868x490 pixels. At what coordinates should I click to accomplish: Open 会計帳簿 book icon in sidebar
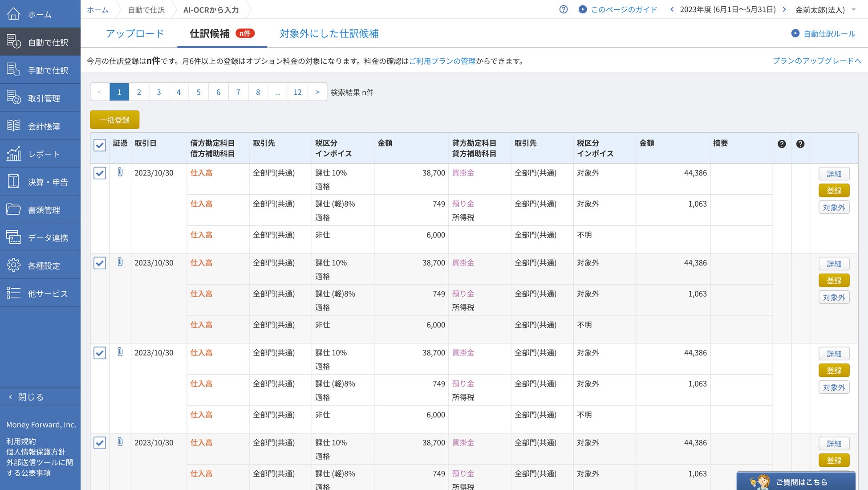click(x=14, y=126)
